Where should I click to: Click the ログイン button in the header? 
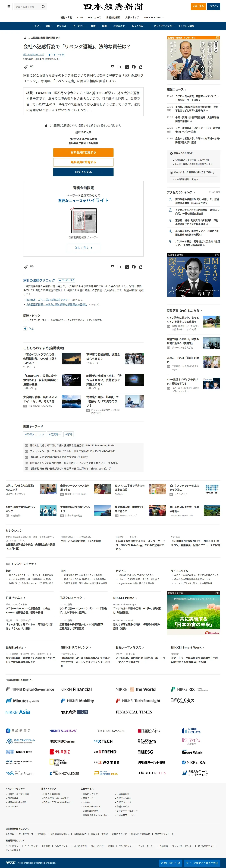[214, 6]
